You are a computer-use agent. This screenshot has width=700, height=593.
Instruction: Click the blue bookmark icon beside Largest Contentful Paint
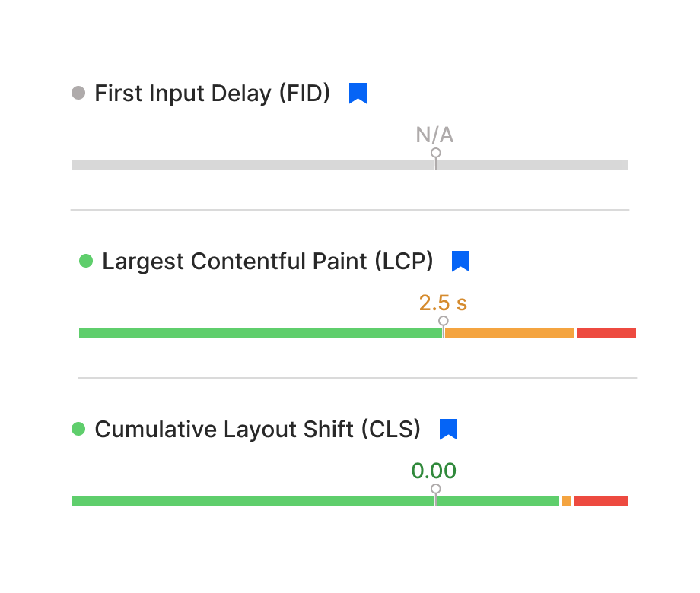pos(460,261)
